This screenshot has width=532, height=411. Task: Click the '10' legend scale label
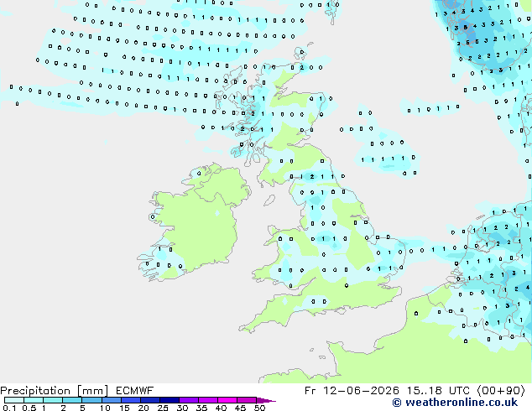pyautogui.click(x=105, y=408)
